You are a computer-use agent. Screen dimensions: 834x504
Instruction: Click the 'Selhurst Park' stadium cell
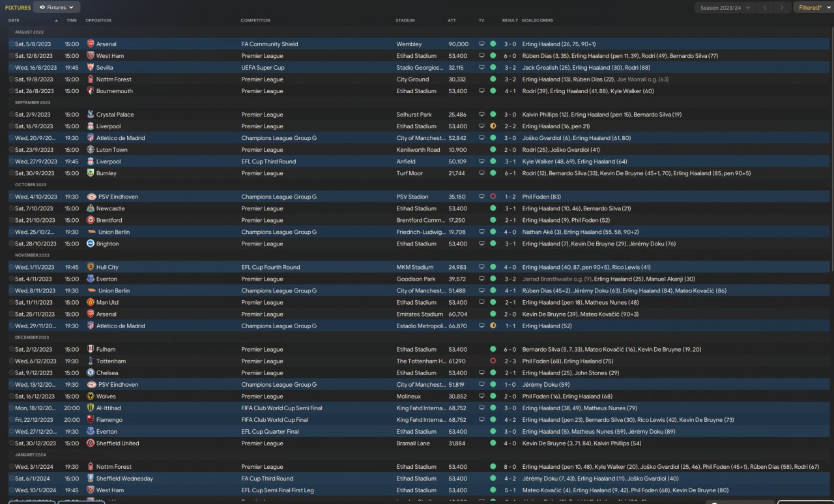coord(414,115)
